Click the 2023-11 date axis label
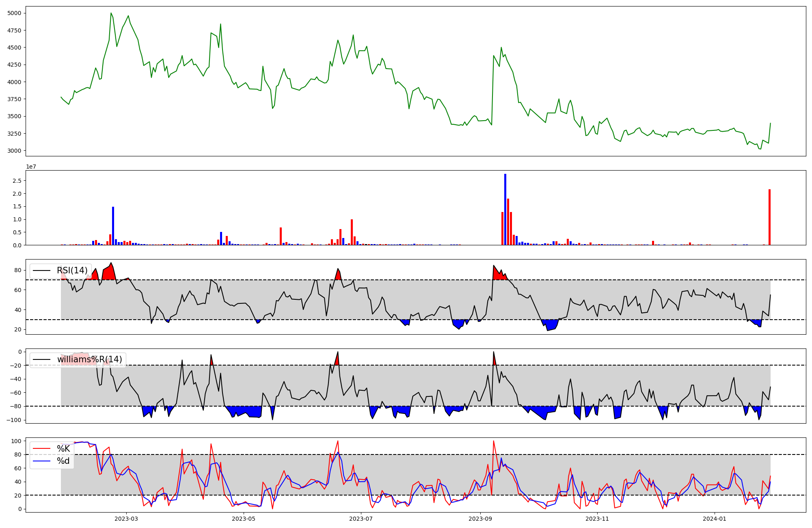 tap(598, 519)
